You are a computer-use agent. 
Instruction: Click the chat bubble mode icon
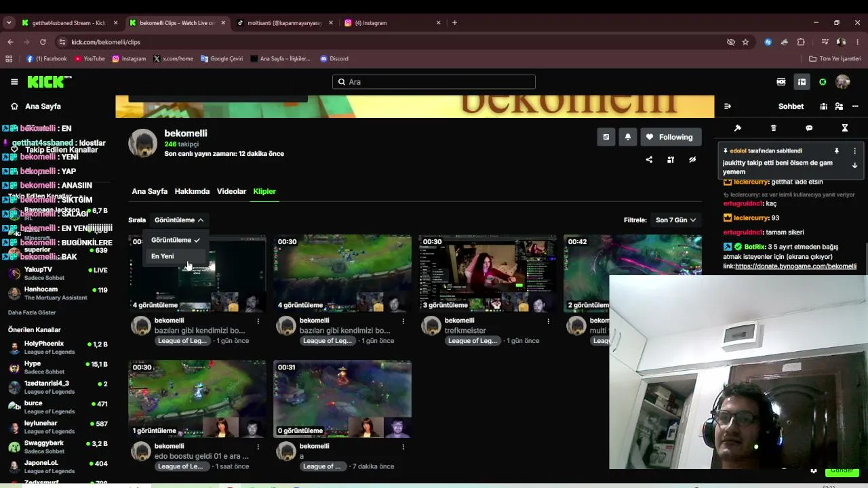click(809, 128)
